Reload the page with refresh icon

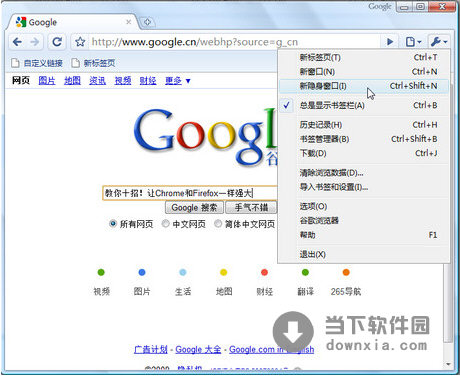point(57,42)
